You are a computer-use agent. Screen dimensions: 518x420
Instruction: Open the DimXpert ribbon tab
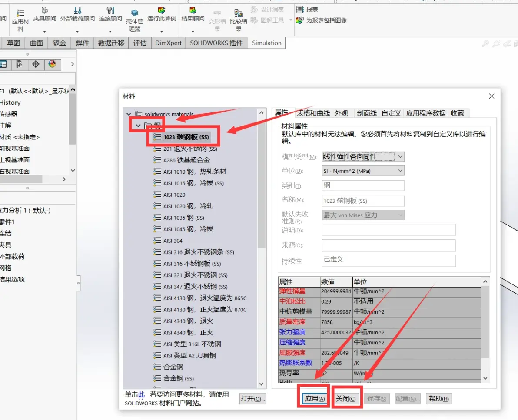[169, 43]
